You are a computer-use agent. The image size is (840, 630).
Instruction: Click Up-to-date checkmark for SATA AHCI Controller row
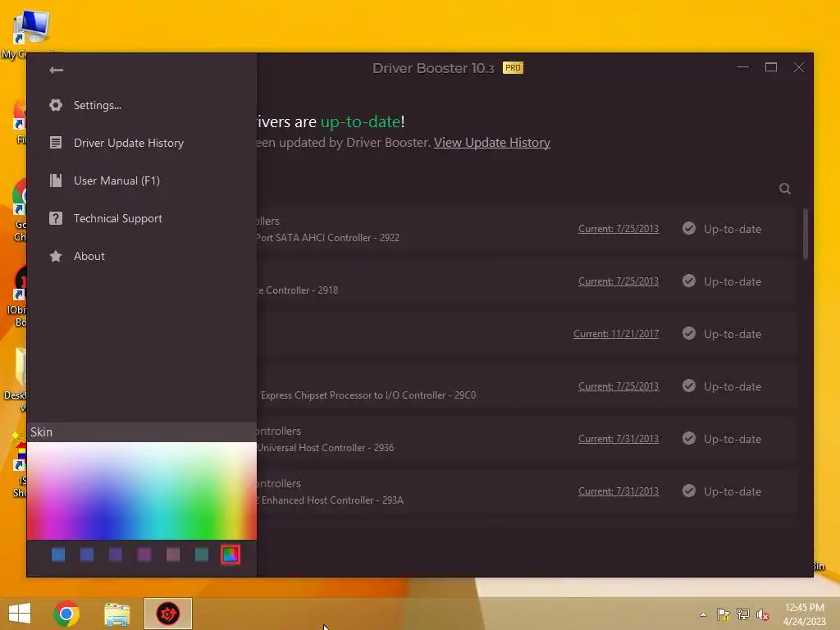689,229
